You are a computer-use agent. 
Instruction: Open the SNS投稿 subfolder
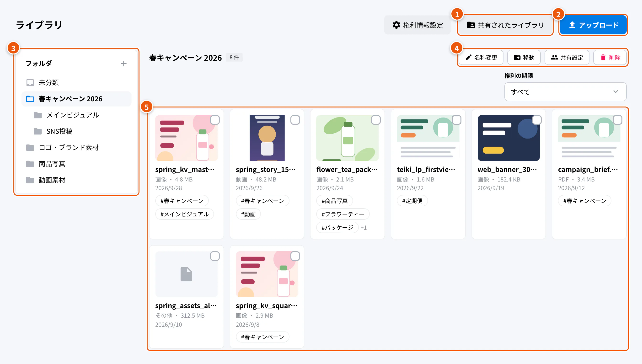76,131
